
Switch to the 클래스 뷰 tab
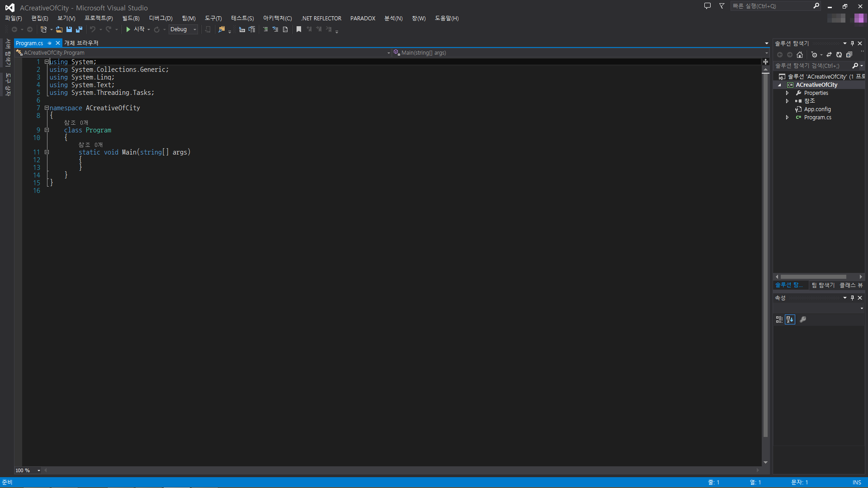[851, 285]
